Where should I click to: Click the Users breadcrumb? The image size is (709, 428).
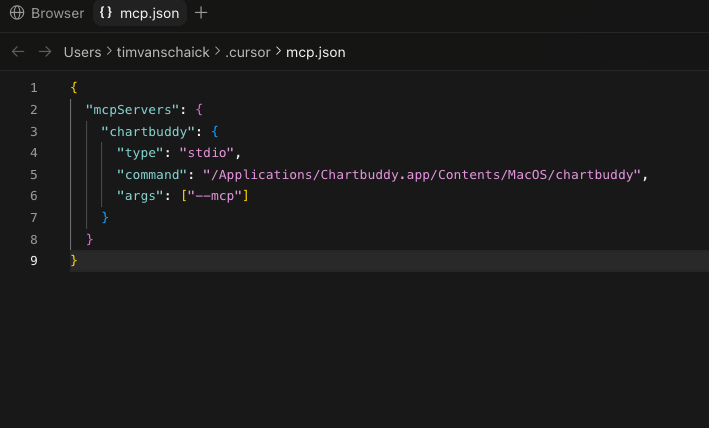pos(82,52)
